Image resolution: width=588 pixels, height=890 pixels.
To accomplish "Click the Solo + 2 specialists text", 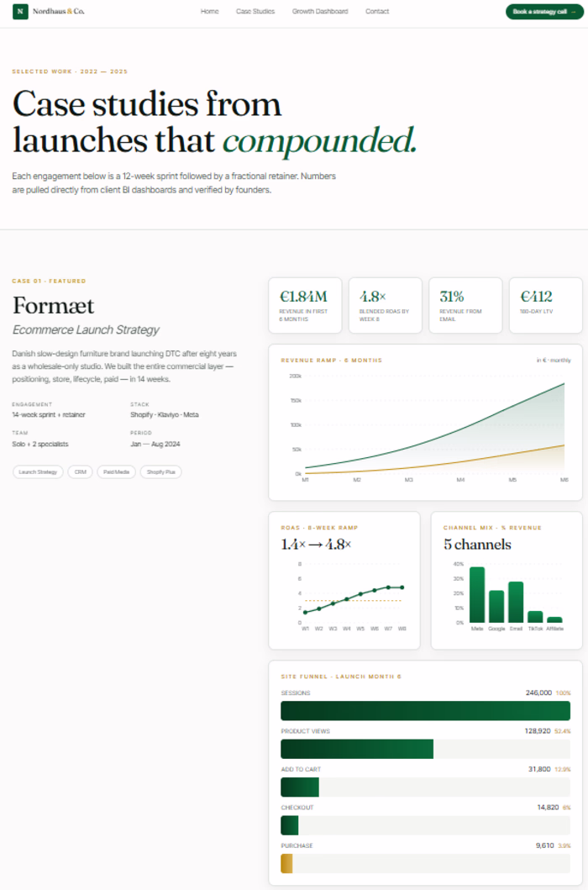I will 40,445.
